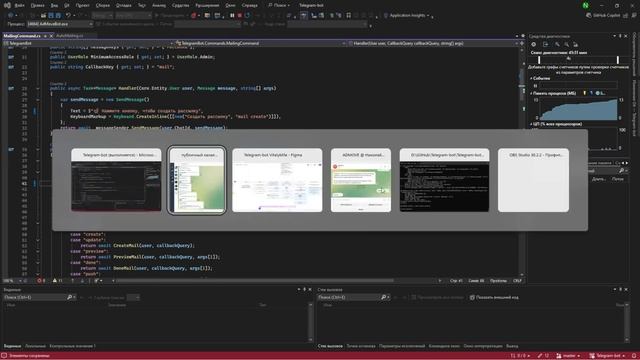The image size is (640, 360).
Task: Pause debugging with the Break All icon
Action: (232, 16)
